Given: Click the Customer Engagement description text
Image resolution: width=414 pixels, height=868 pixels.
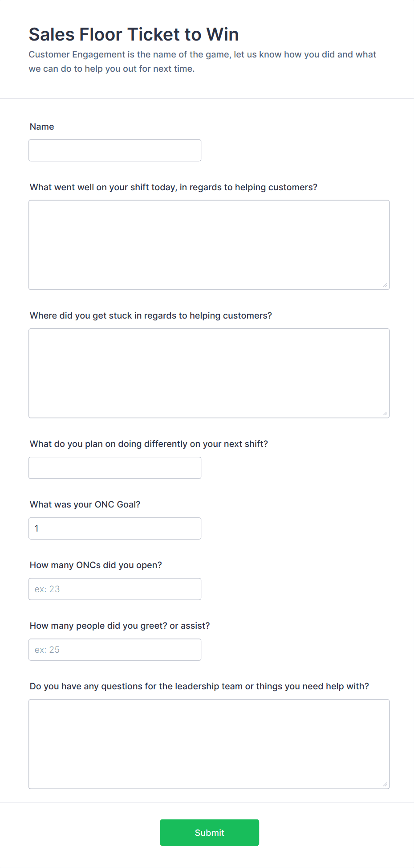Looking at the screenshot, I should coord(203,61).
